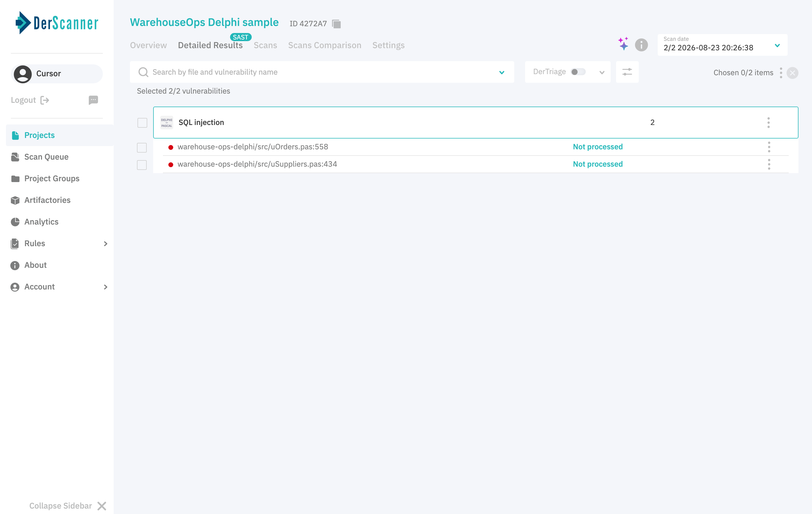Open the Cursor user profile pill
The height and width of the screenshot is (514, 812).
pyautogui.click(x=57, y=74)
